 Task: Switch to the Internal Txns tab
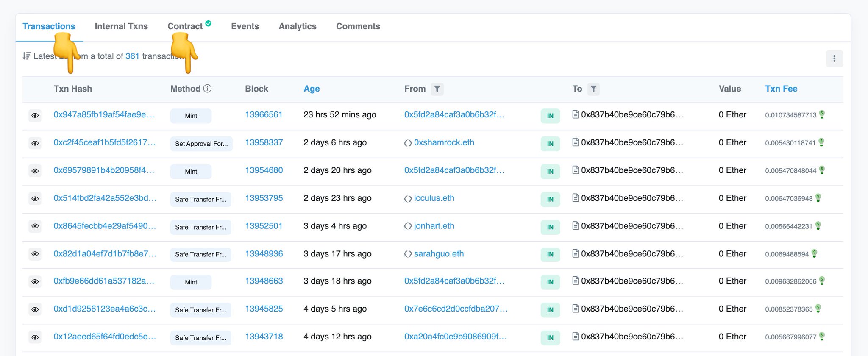(121, 26)
